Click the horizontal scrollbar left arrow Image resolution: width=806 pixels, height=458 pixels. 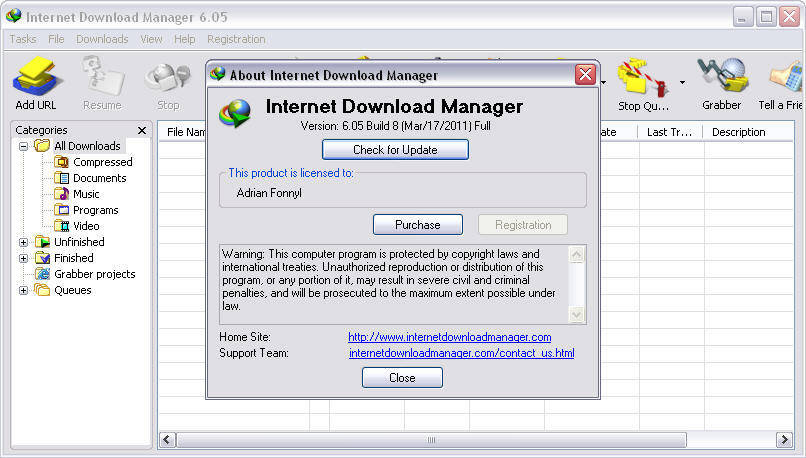[167, 440]
